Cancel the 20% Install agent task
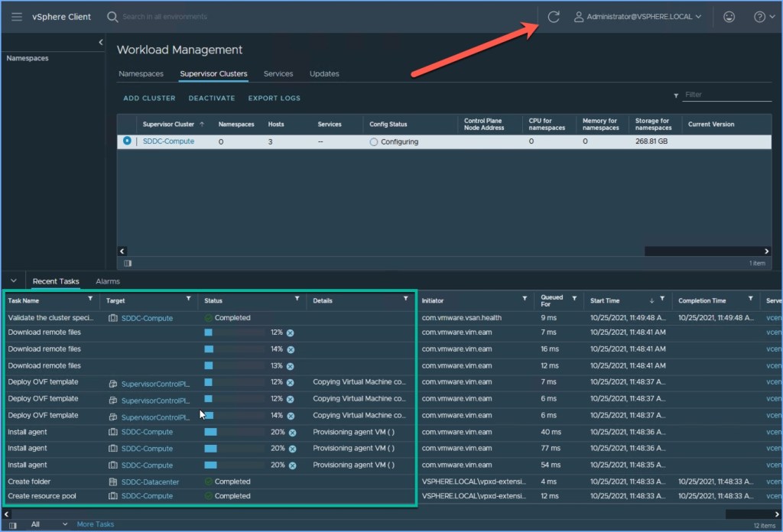Screen dimensions: 783x532 (x=291, y=432)
